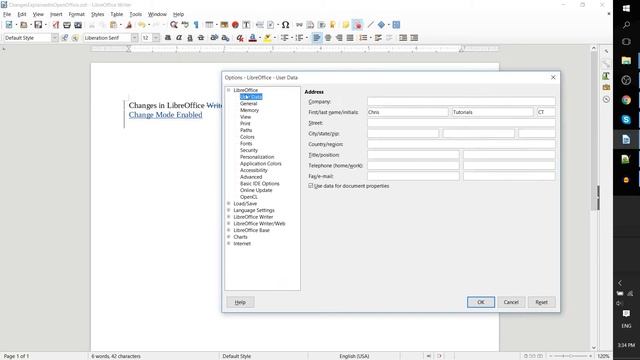Click Help button in Options dialog

coord(240,302)
